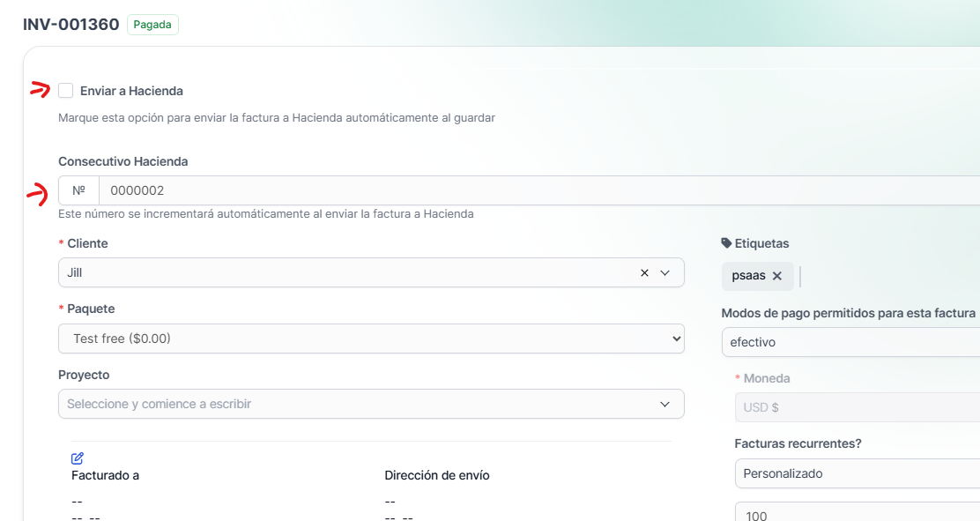Click the Nº prefix of the consecutivo field

(78, 190)
